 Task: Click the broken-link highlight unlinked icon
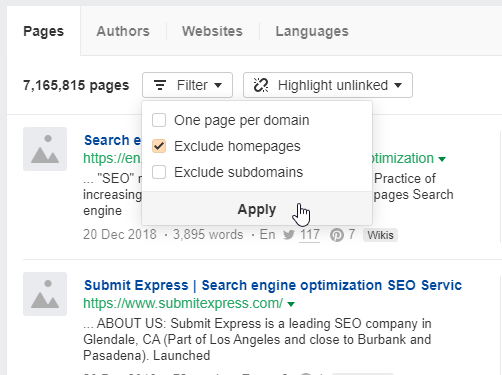pos(261,85)
